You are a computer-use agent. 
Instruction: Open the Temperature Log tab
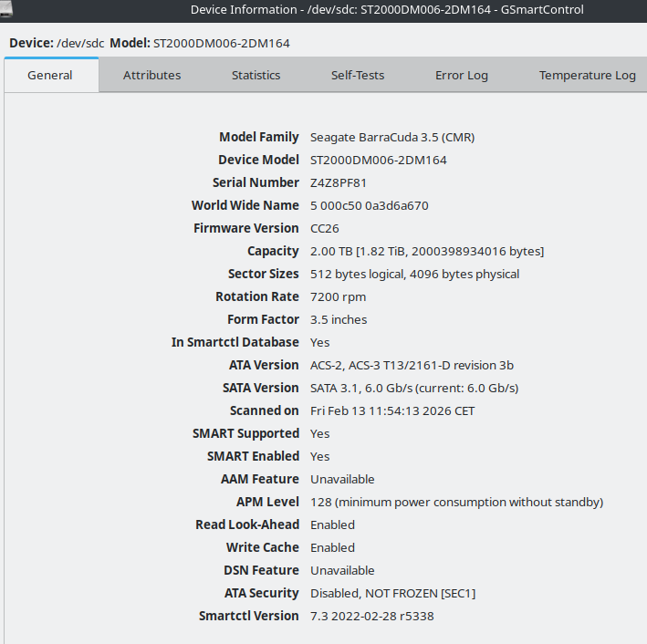[x=587, y=75]
